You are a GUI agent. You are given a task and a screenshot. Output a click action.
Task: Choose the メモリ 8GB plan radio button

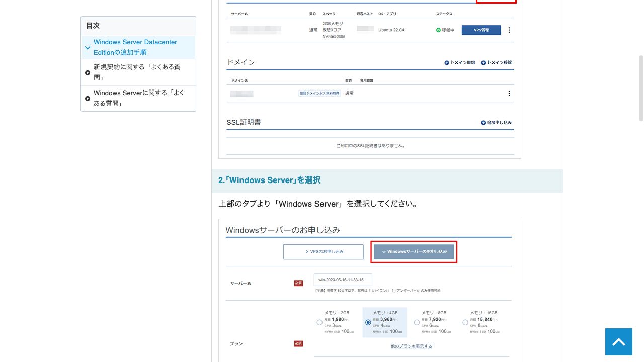(417, 323)
